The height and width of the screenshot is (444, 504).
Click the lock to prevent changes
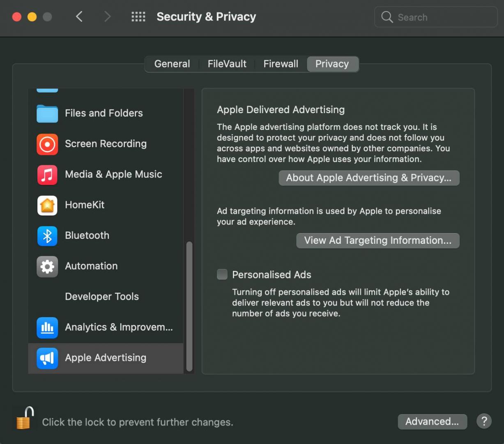pos(24,419)
